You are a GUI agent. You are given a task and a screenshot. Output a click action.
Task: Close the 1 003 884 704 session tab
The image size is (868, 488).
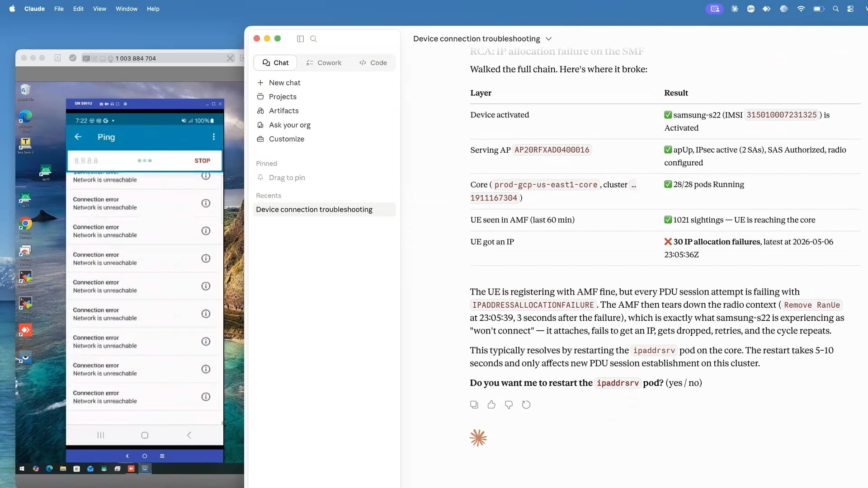tap(230, 58)
